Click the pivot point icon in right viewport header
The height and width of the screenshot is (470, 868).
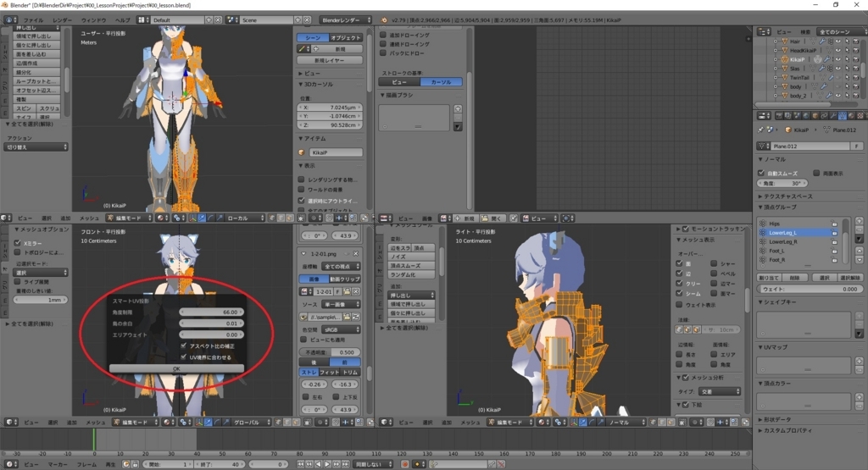[560, 422]
